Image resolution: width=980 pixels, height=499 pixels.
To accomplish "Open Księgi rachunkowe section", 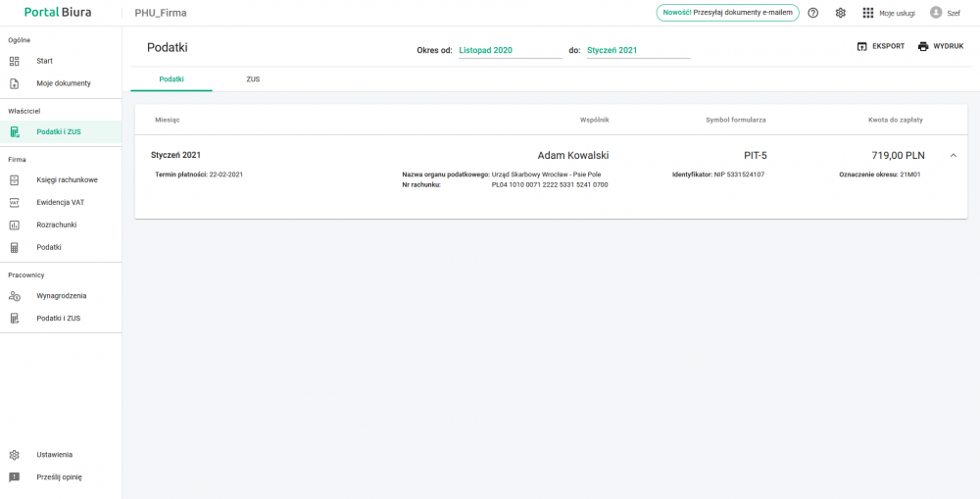I will (x=67, y=180).
